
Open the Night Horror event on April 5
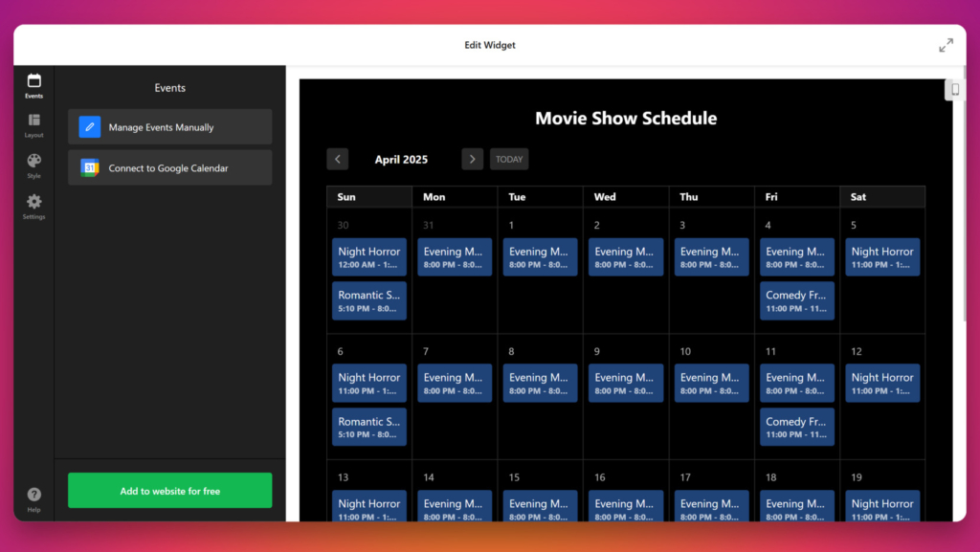coord(881,256)
